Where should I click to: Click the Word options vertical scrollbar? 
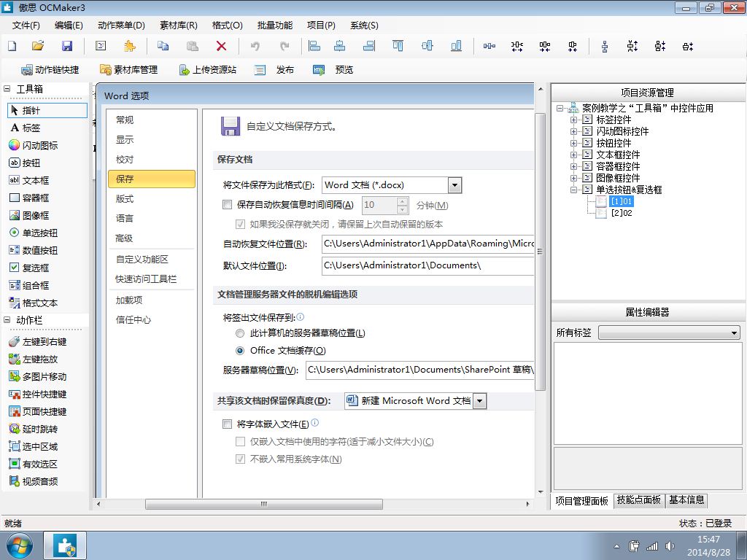pos(540,252)
